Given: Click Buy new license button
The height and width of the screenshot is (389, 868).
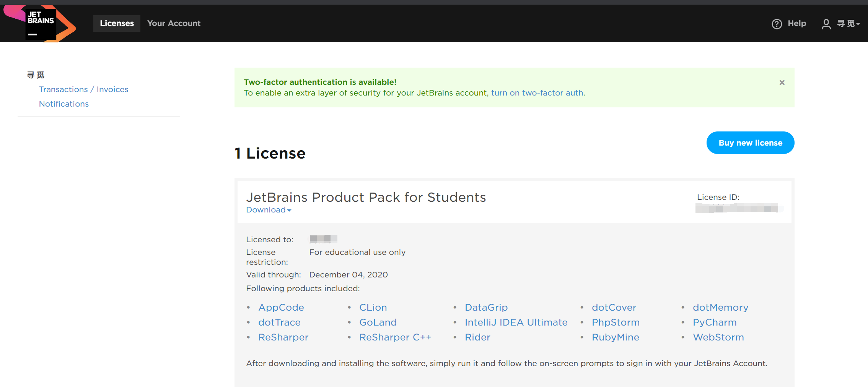Looking at the screenshot, I should click(x=750, y=143).
